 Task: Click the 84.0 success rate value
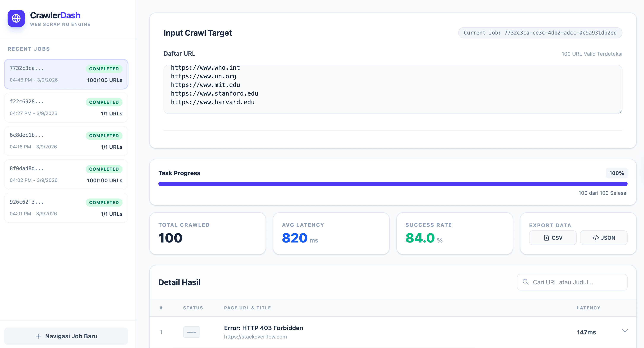tap(420, 238)
